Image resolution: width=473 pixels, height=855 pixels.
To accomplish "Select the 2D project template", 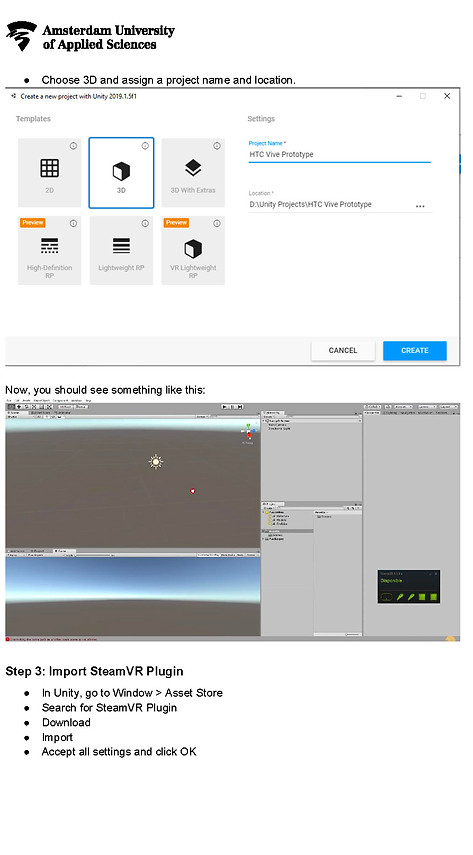I will click(49, 172).
